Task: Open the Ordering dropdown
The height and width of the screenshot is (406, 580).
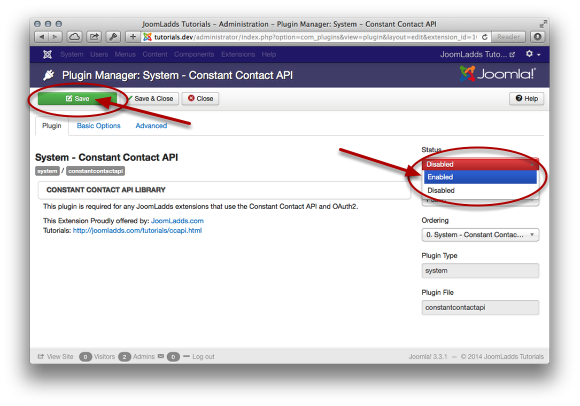Action: click(x=480, y=235)
